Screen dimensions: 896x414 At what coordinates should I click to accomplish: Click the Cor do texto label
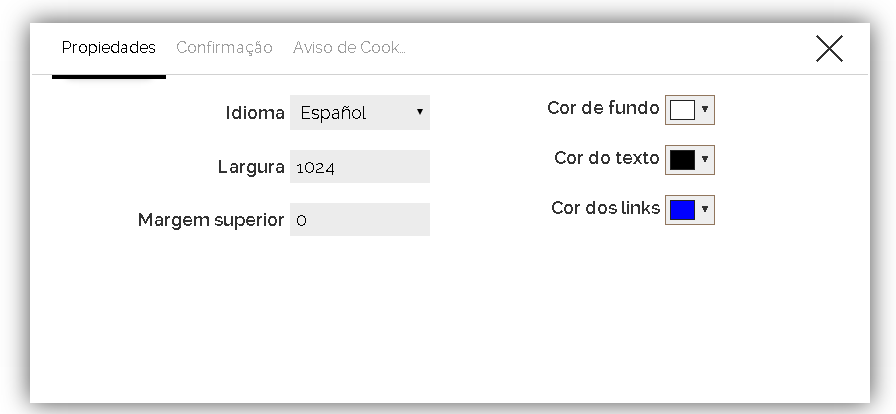[606, 158]
